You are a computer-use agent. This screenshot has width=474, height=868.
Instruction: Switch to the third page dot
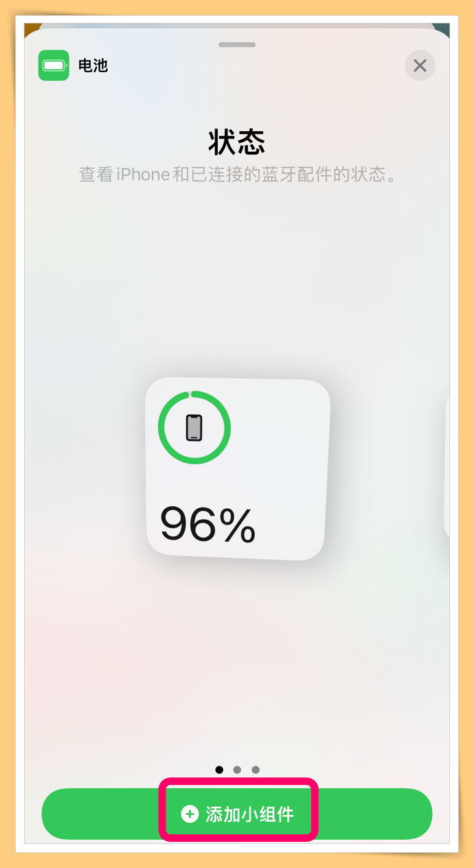(x=256, y=770)
